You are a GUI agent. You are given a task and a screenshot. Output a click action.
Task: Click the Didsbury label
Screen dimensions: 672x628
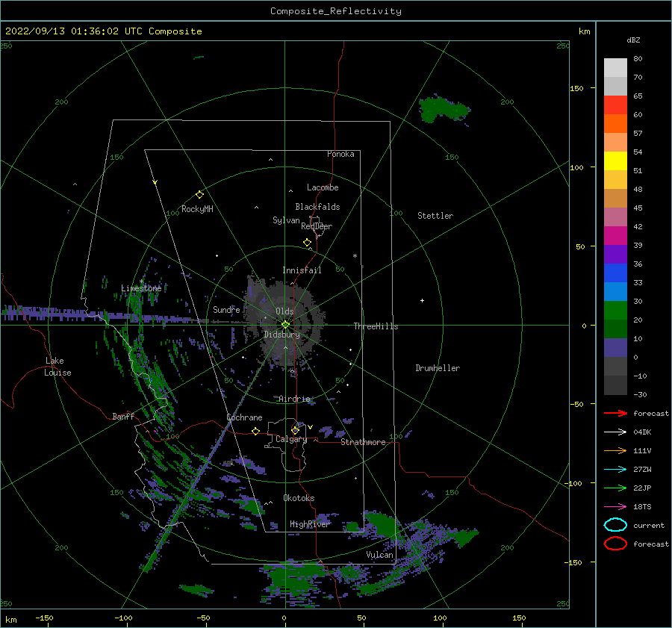pyautogui.click(x=282, y=335)
